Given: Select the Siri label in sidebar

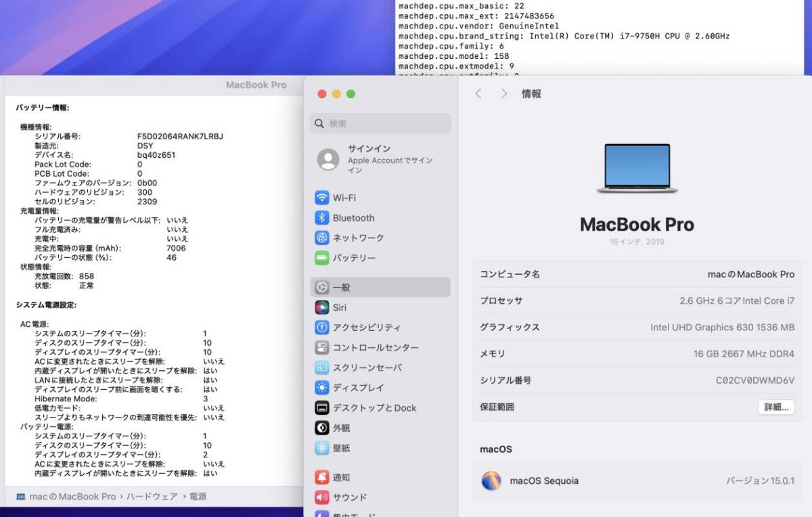Looking at the screenshot, I should (x=339, y=307).
